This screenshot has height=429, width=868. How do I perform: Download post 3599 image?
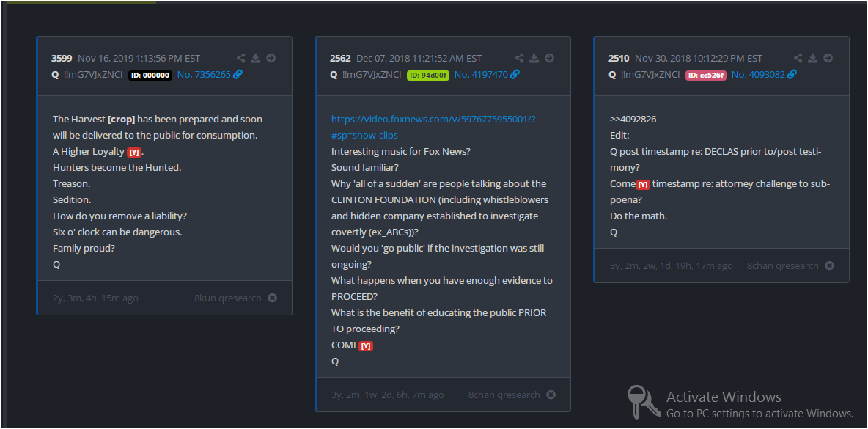(x=256, y=58)
